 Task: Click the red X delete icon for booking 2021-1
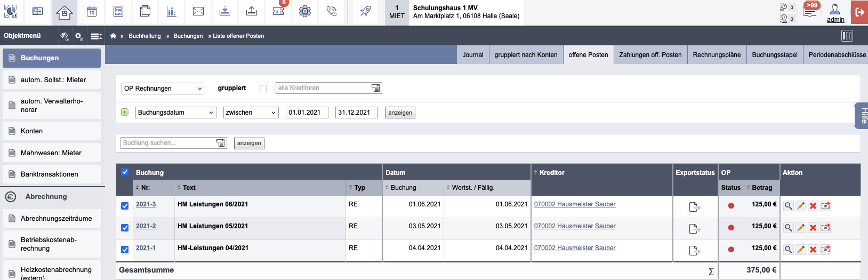813,250
